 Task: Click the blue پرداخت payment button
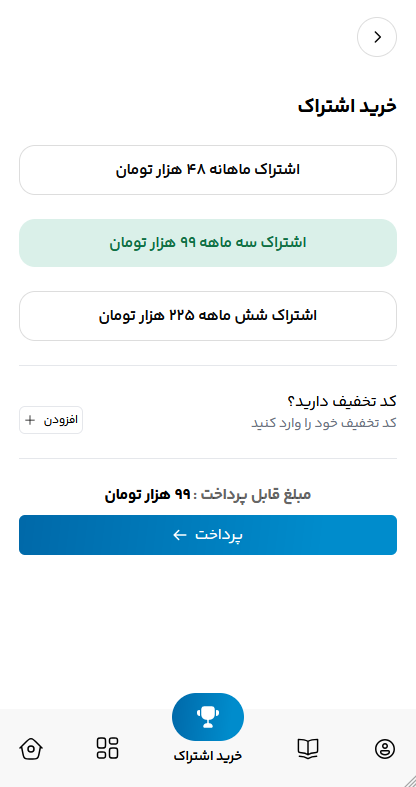click(208, 535)
